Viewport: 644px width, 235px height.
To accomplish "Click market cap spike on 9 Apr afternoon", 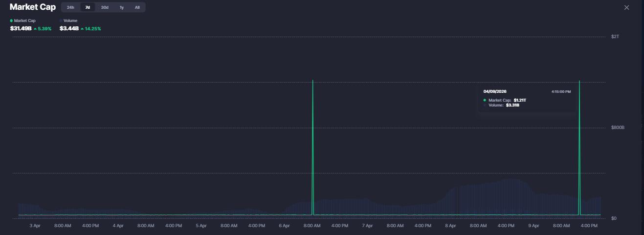I will 579,147.
